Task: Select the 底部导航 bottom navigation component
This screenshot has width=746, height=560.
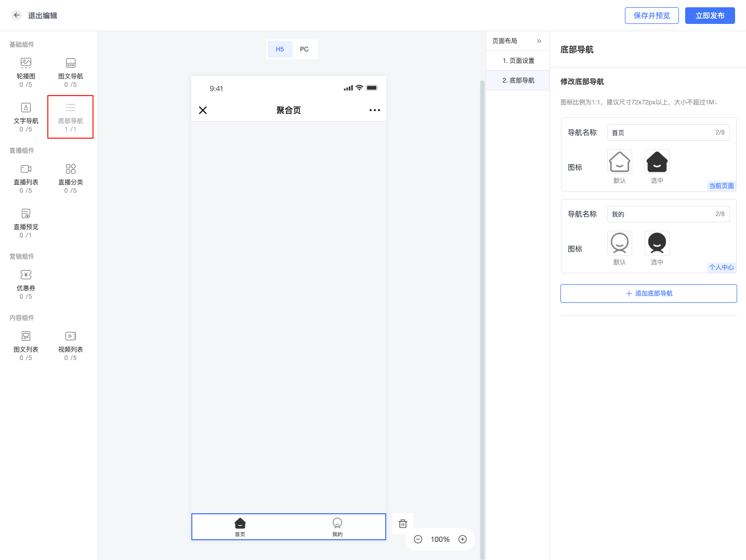Action: [71, 117]
